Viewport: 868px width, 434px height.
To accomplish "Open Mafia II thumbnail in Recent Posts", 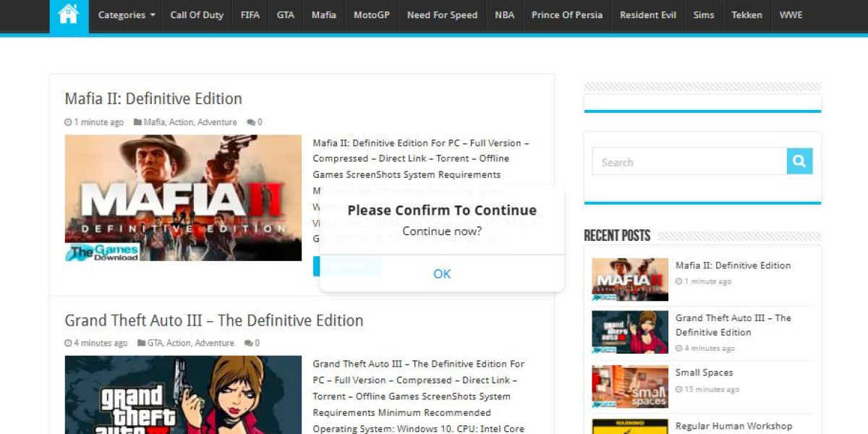I will pyautogui.click(x=630, y=279).
